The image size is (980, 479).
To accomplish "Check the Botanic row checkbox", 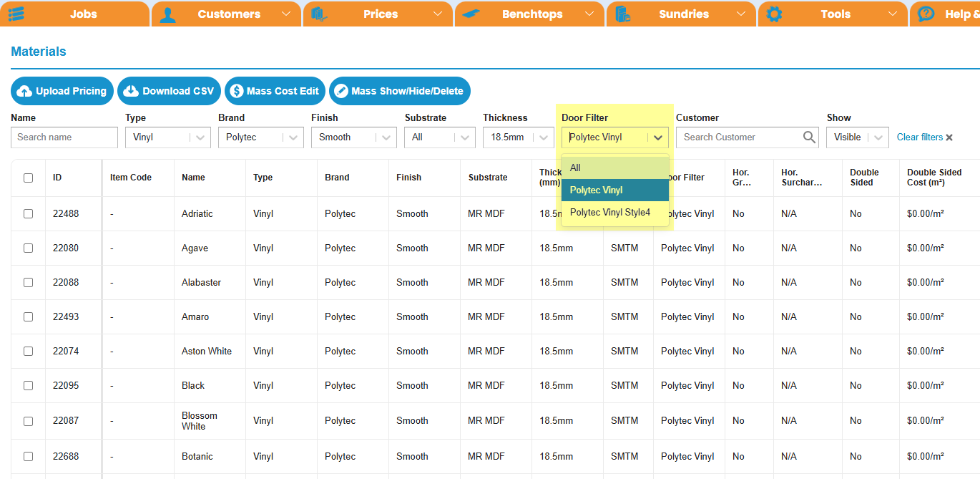I will pos(28,456).
